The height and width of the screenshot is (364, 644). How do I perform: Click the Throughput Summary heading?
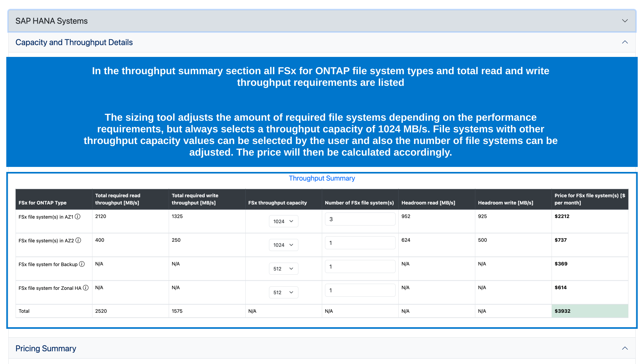(x=322, y=178)
